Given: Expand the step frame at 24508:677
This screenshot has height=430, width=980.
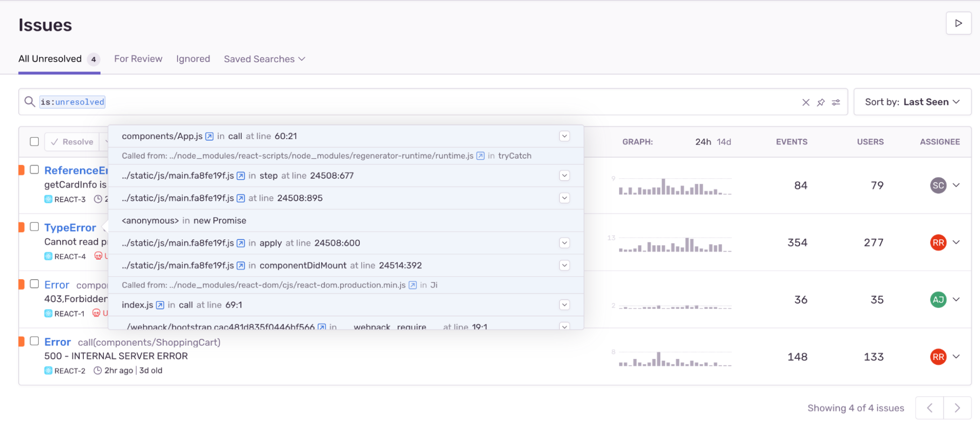Looking at the screenshot, I should coord(565,176).
